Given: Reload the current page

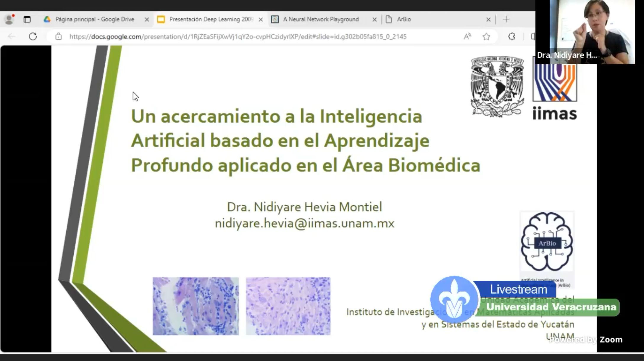Looking at the screenshot, I should click(33, 36).
